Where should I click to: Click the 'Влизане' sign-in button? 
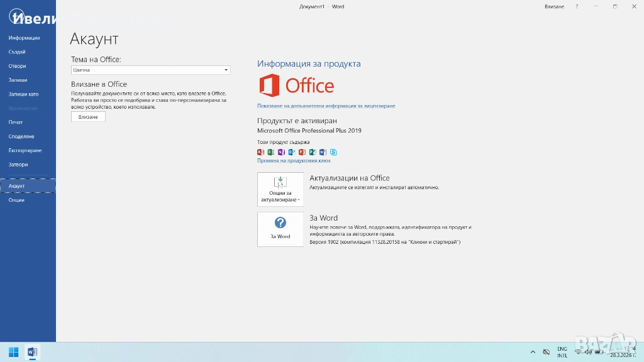[x=88, y=117]
